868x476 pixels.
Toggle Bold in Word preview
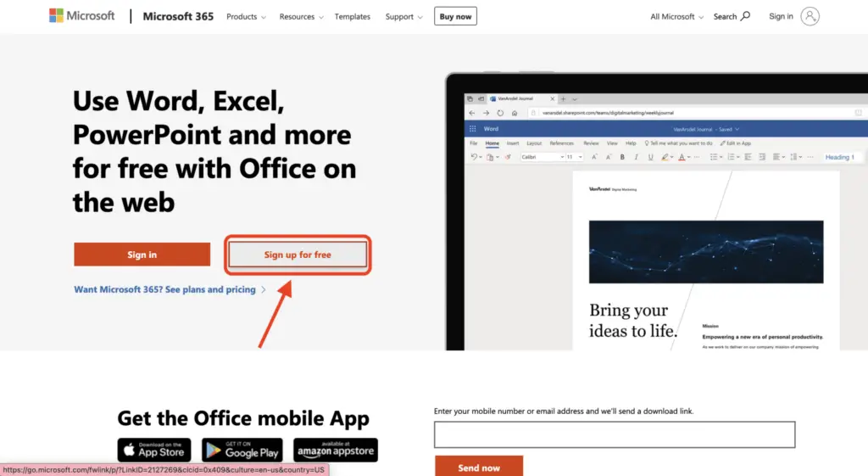(622, 157)
